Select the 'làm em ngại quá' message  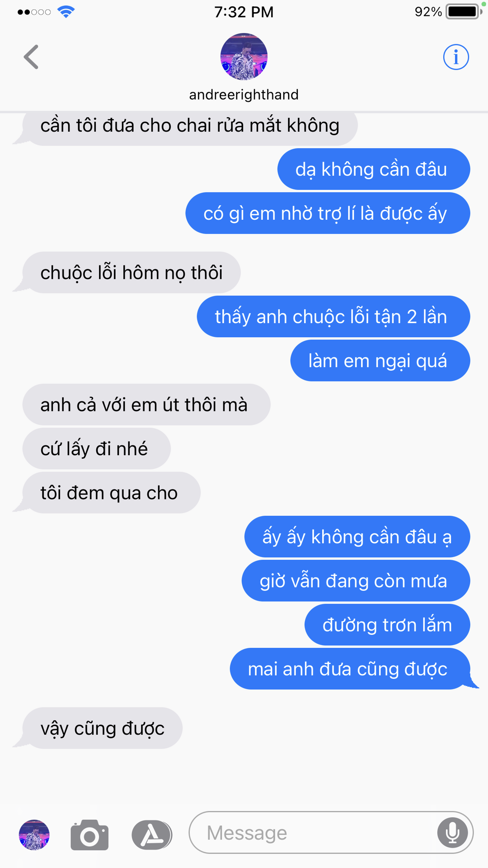[380, 360]
